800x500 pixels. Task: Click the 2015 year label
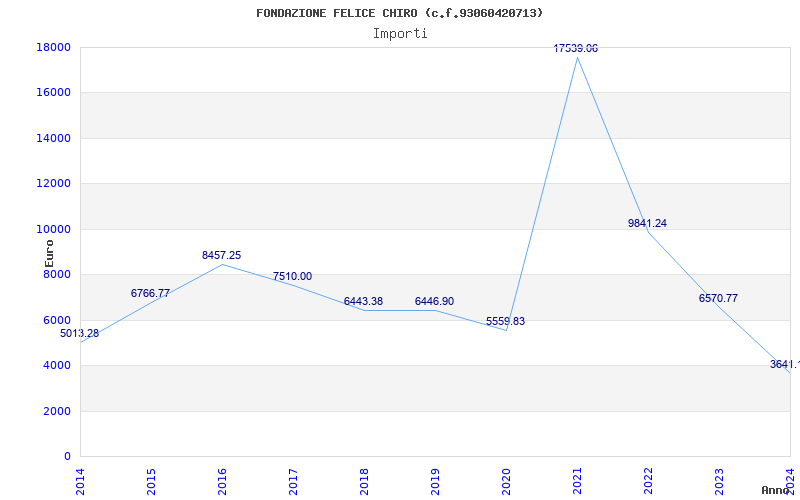[151, 482]
